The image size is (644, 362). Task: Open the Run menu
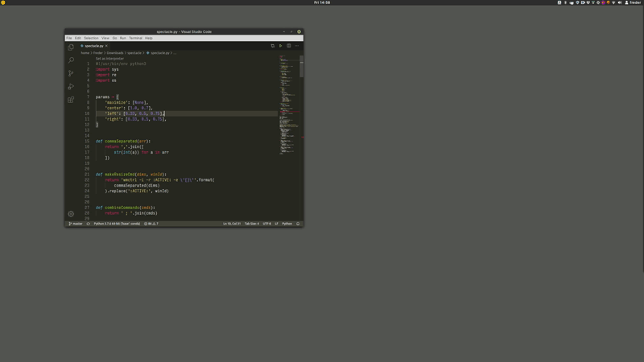point(123,38)
